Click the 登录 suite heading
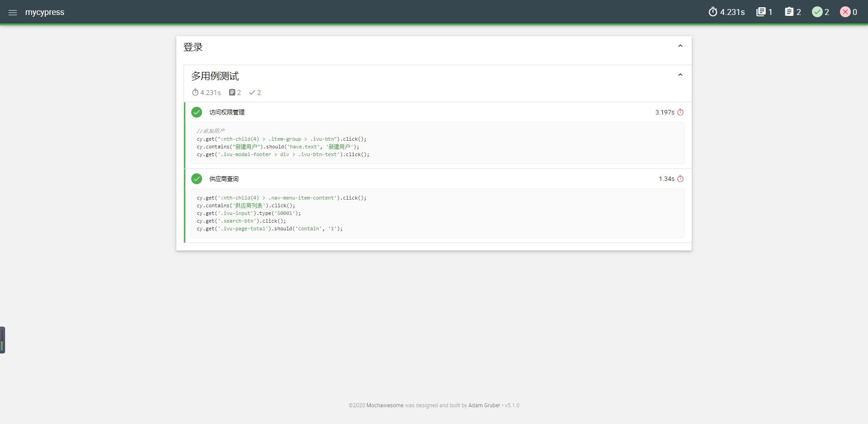This screenshot has height=424, width=868. [193, 47]
